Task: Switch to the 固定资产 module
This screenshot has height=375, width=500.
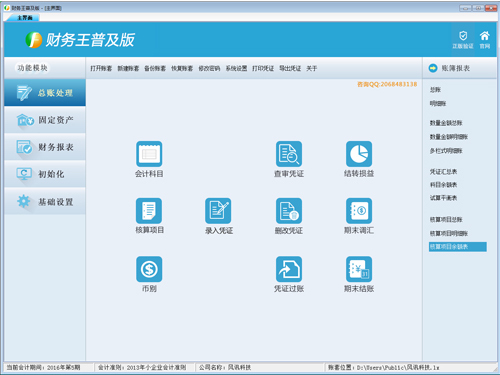Action: [x=45, y=120]
